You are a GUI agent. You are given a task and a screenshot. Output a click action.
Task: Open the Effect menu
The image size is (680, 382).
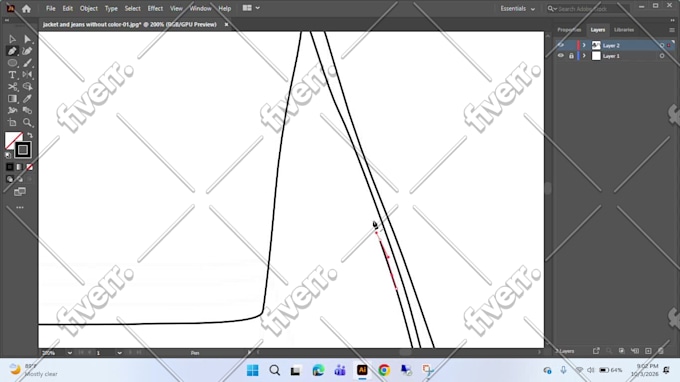click(155, 9)
